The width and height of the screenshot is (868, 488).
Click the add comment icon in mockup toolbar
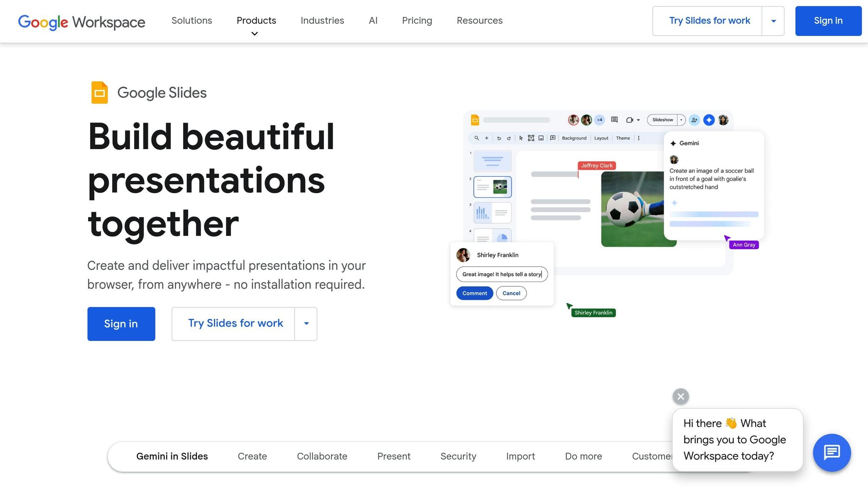[553, 138]
